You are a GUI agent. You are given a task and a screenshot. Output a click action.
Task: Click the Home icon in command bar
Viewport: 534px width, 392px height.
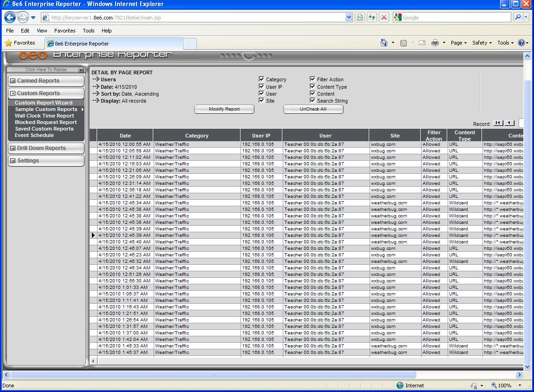point(384,43)
